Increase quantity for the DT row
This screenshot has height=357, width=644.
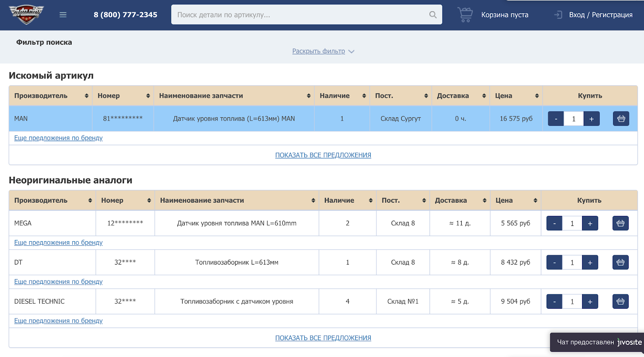(x=590, y=262)
